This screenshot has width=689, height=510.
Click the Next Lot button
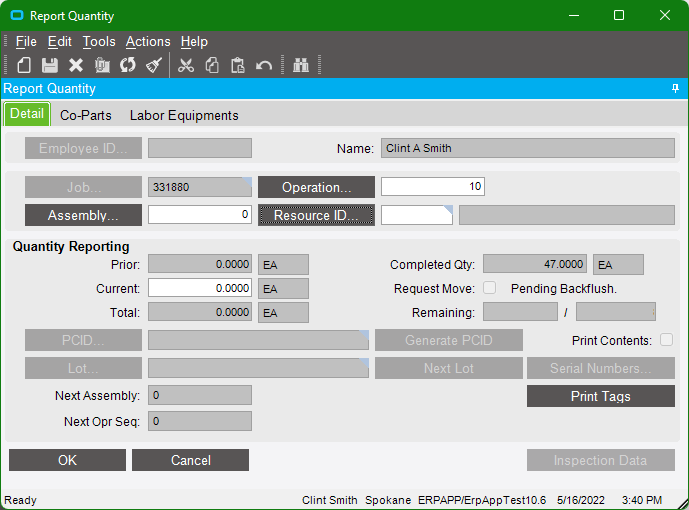tap(449, 368)
